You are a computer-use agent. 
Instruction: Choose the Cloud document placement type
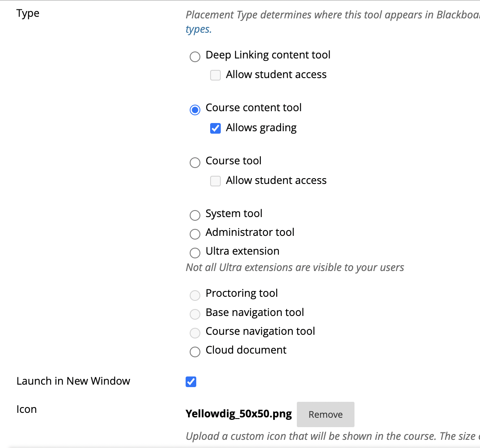[x=195, y=352]
